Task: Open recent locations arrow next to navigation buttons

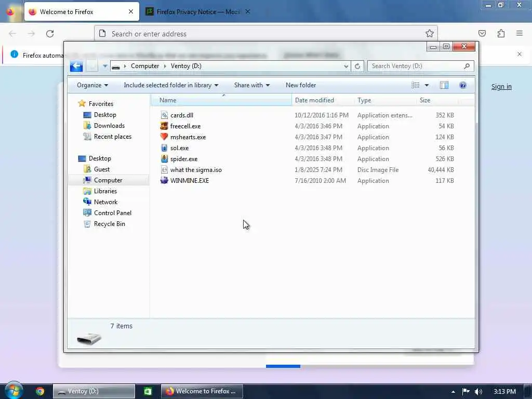Action: pos(105,66)
